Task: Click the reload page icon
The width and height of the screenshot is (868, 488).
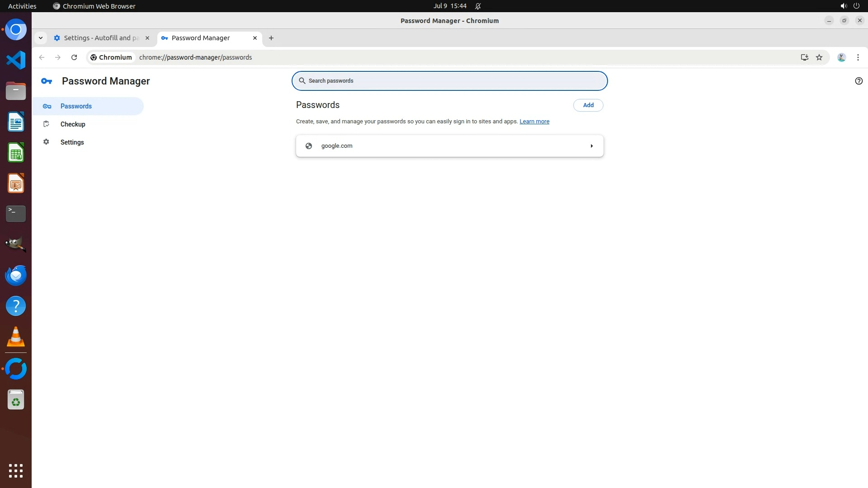Action: (x=74, y=57)
